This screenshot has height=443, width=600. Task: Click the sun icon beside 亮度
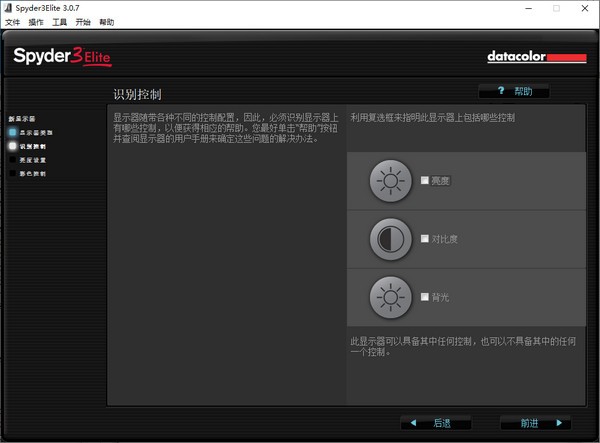390,181
